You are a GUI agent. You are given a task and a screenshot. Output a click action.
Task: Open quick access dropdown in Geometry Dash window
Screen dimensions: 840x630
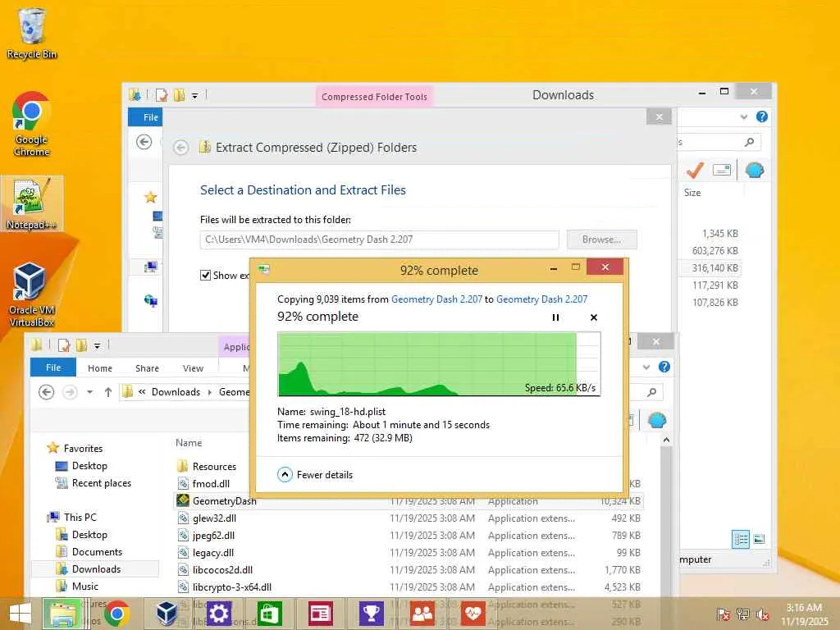pyautogui.click(x=97, y=346)
